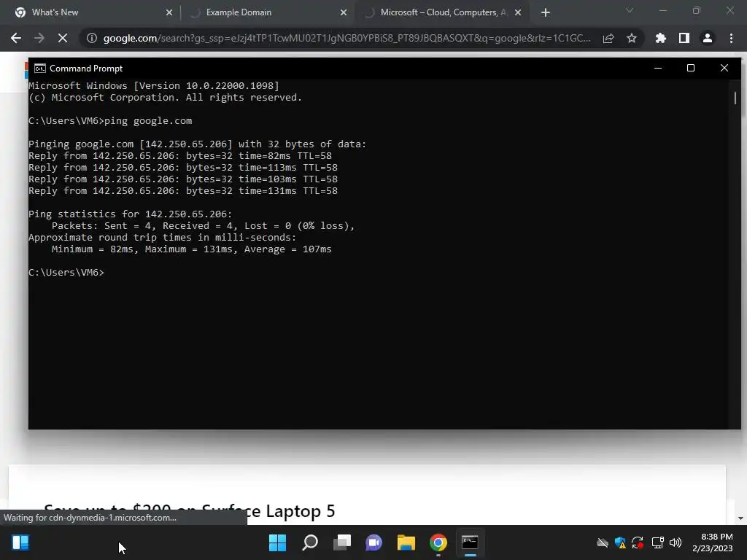Viewport: 747px width, 560px height.
Task: Open network settings from tray icon
Action: [657, 542]
